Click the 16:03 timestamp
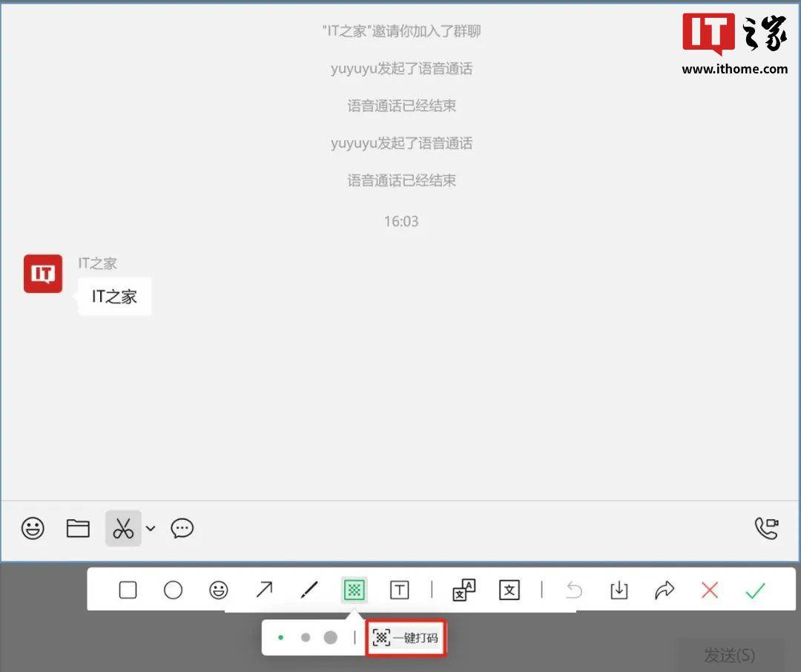801x672 pixels. pyautogui.click(x=401, y=221)
